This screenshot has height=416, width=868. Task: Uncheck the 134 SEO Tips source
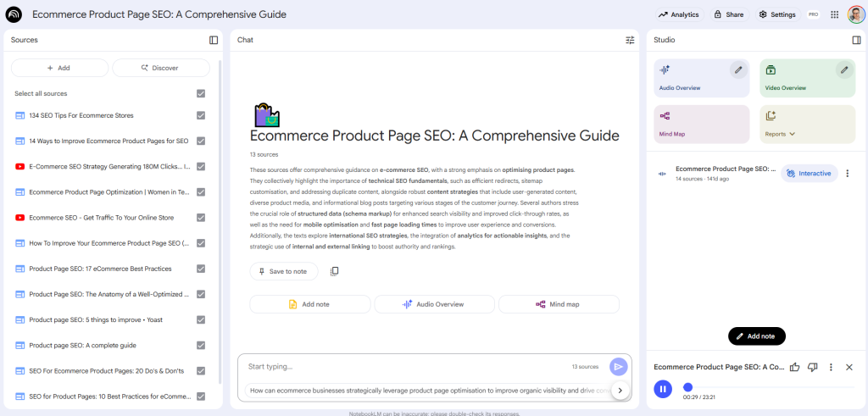pyautogui.click(x=201, y=115)
